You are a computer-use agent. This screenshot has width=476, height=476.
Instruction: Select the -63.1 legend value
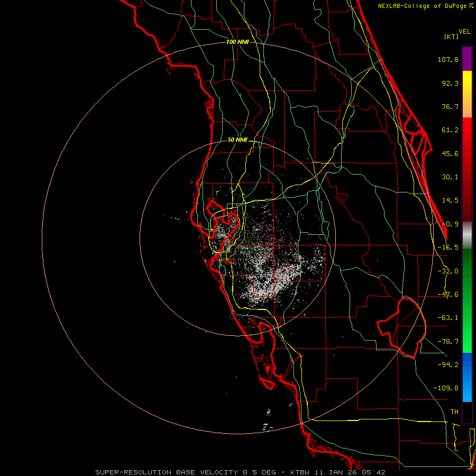click(448, 318)
